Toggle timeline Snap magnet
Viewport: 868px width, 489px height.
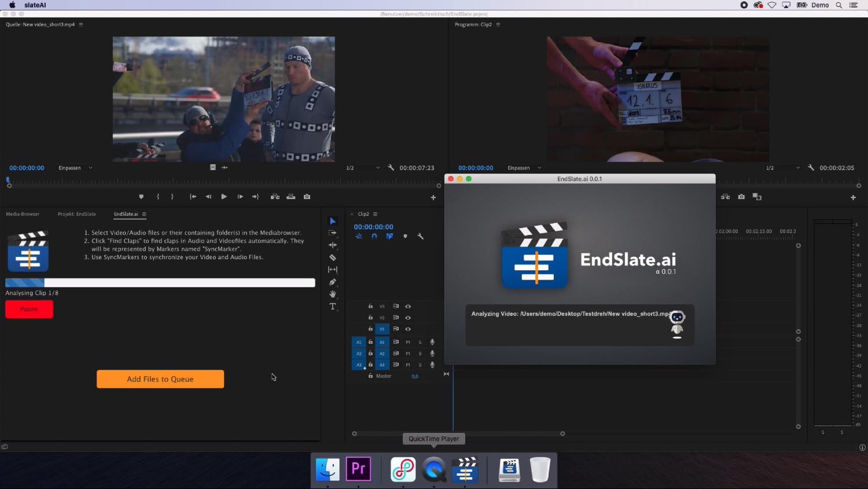pos(374,236)
